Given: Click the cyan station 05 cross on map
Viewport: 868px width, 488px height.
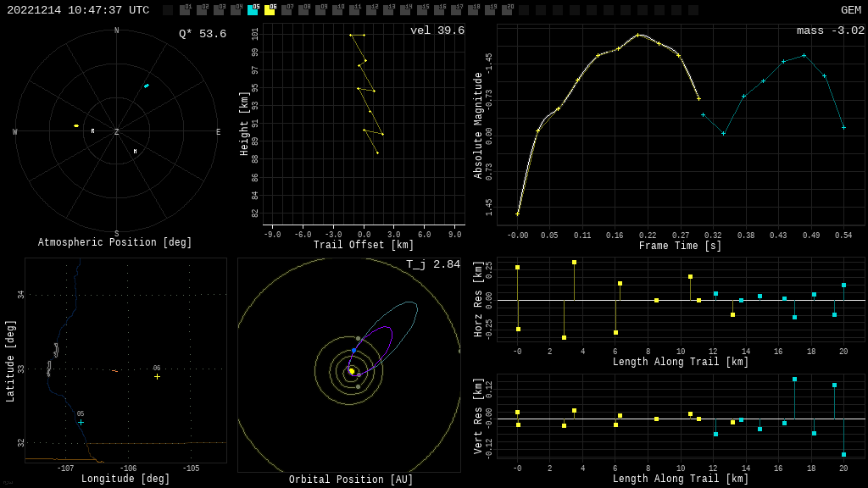Looking at the screenshot, I should (x=81, y=422).
